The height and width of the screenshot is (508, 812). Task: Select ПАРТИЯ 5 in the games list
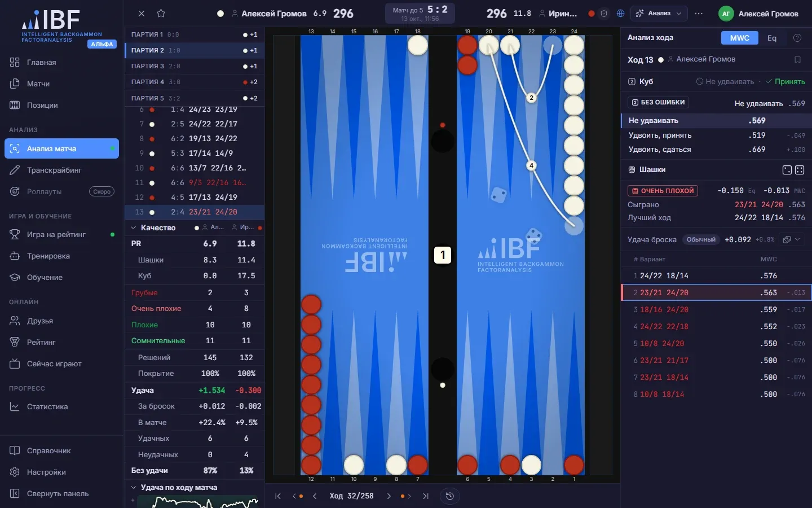(x=194, y=98)
